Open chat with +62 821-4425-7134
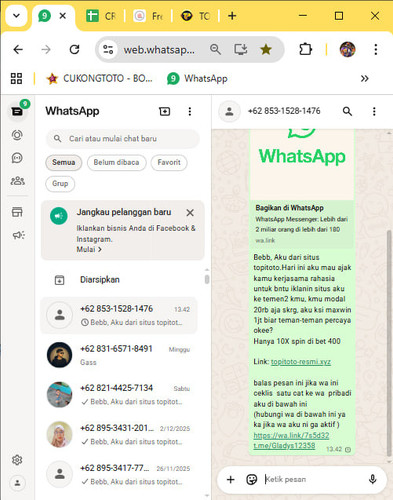 [x=119, y=395]
